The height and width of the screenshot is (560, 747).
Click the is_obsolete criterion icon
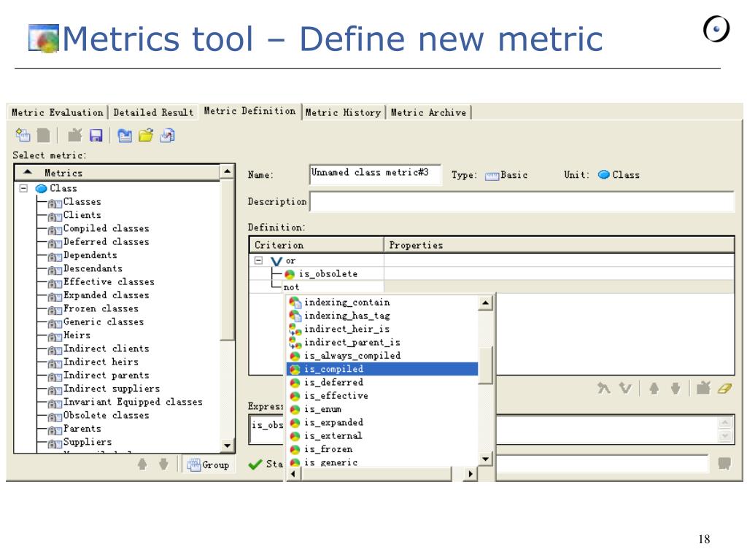point(290,274)
